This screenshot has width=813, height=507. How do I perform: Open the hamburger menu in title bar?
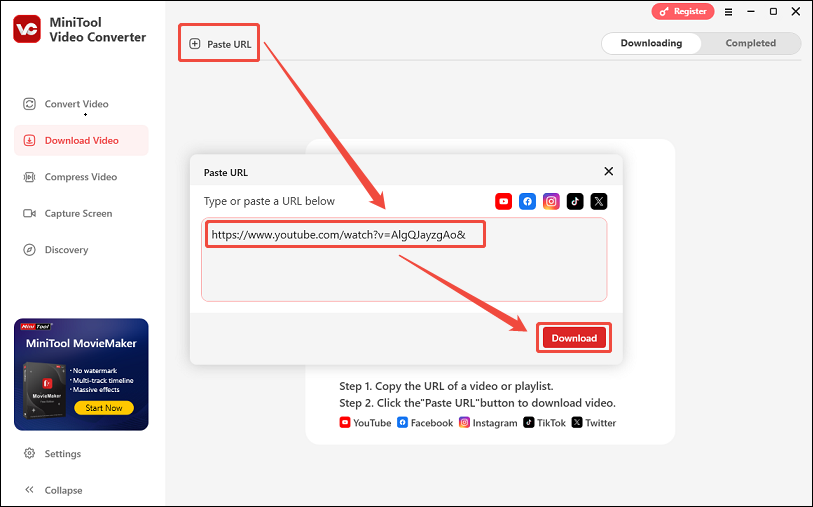pyautogui.click(x=728, y=12)
